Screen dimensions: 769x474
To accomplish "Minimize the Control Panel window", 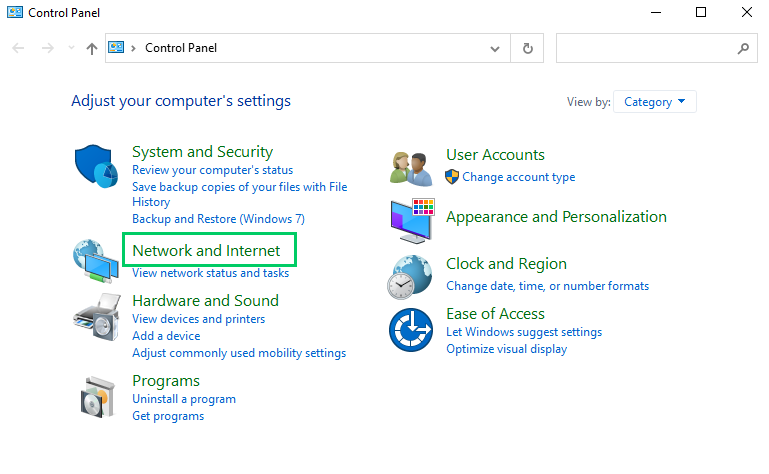I will tap(656, 12).
